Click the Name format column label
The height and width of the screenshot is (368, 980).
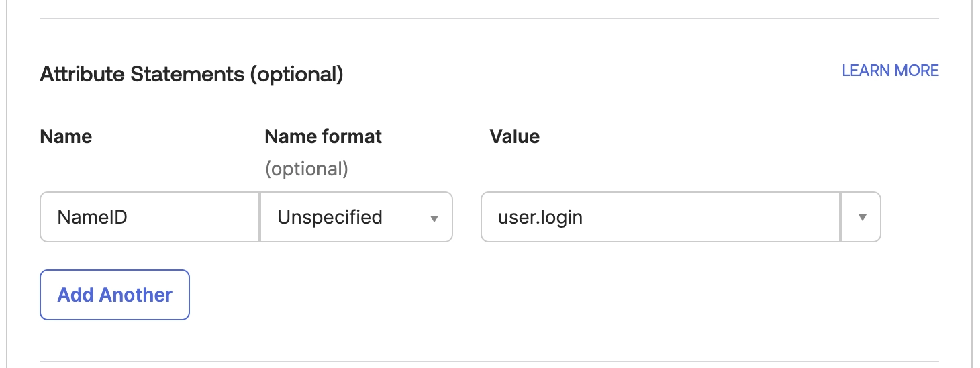323,136
